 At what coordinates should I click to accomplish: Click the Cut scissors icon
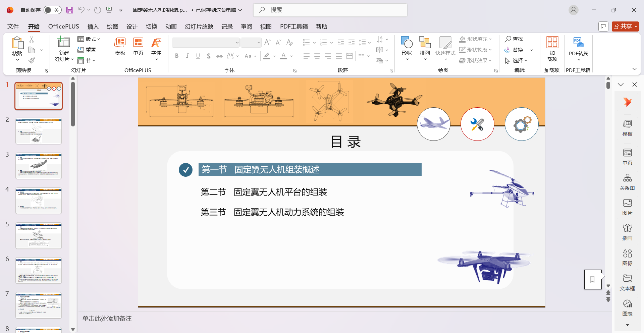(32, 39)
